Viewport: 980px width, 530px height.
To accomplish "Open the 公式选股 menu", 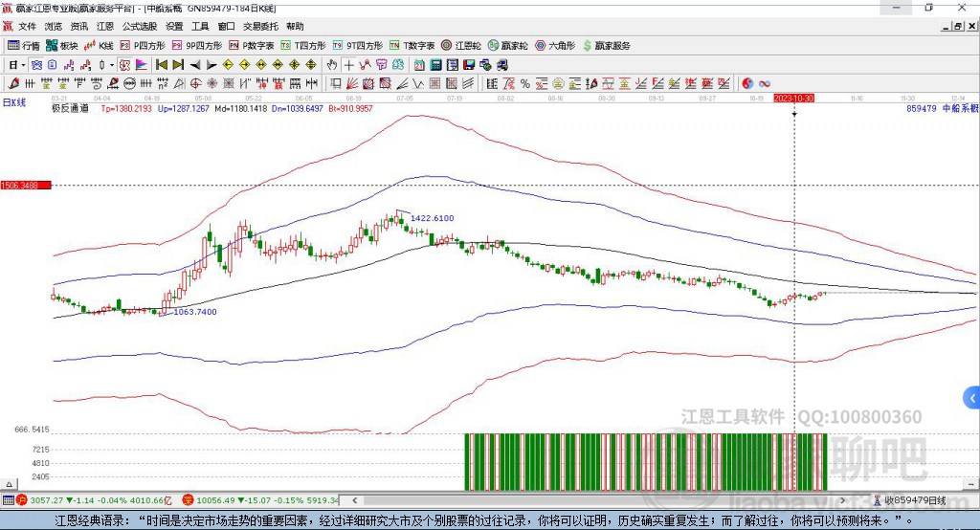I will coord(139,26).
